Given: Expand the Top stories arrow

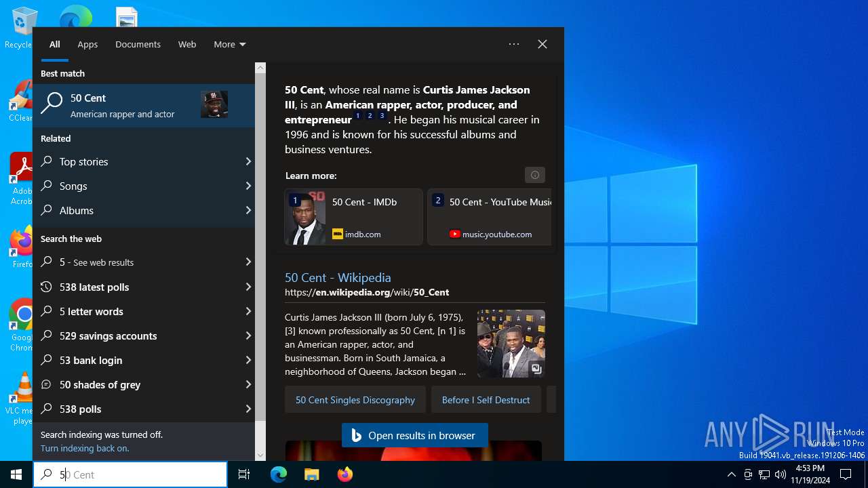Looking at the screenshot, I should coord(248,161).
